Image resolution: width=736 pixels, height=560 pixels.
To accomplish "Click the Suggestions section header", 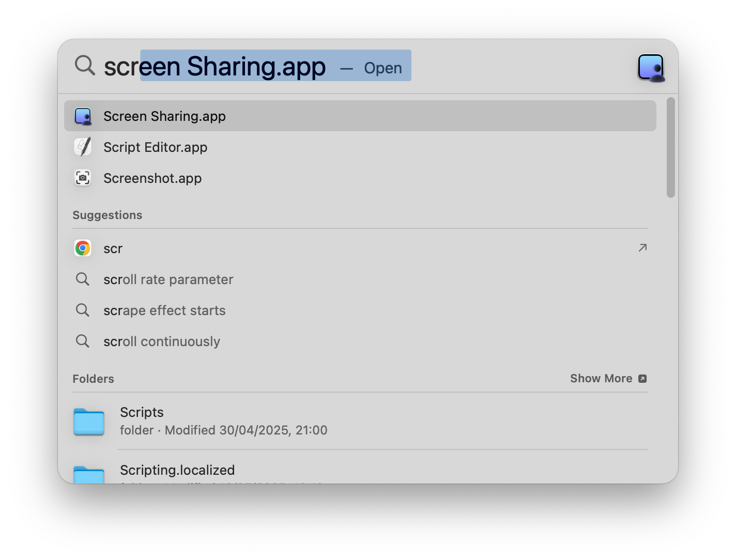I will 108,215.
